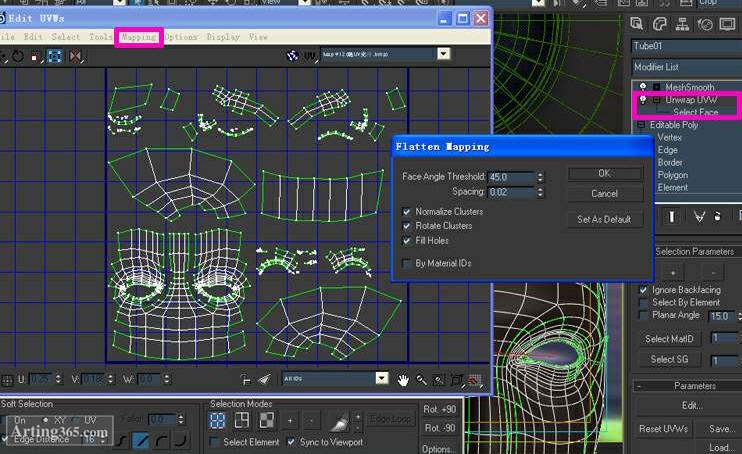
Task: Select the smooth S-curve falloff icon
Action: (x=122, y=441)
